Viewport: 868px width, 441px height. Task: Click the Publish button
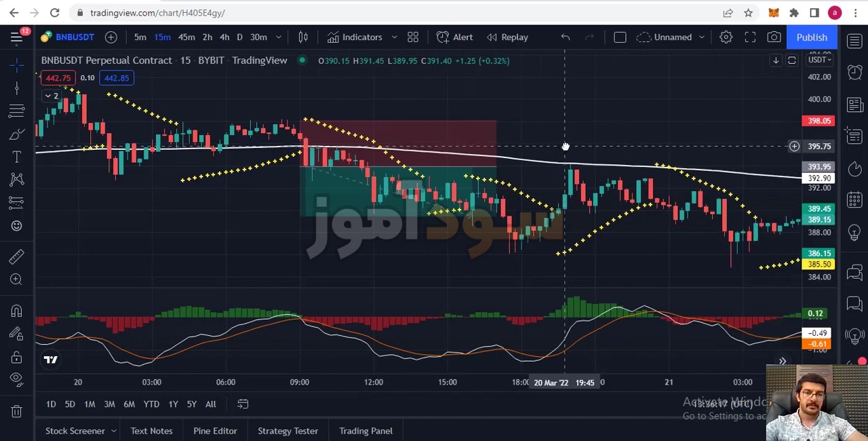coord(812,37)
